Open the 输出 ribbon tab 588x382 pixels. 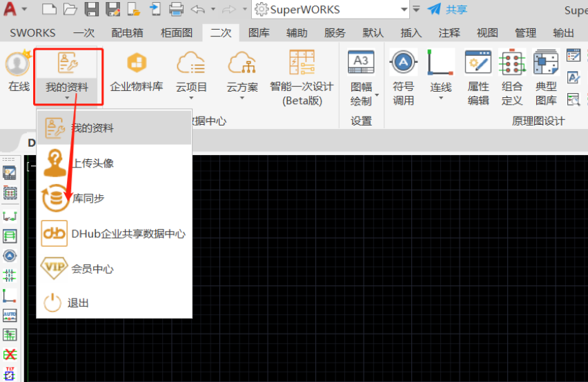564,33
